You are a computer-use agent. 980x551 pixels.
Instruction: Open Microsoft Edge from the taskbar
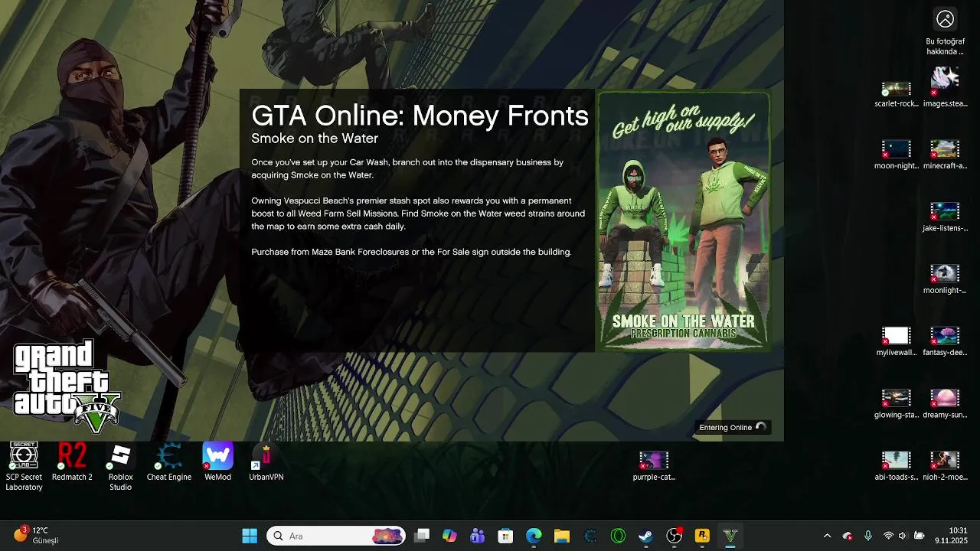(534, 536)
